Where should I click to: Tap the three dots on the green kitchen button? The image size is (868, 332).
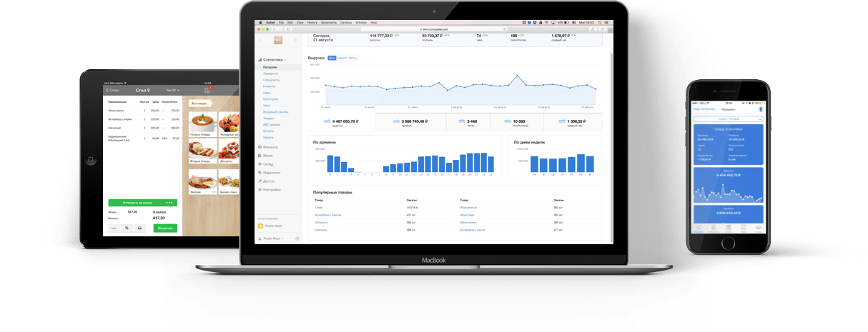click(x=169, y=203)
